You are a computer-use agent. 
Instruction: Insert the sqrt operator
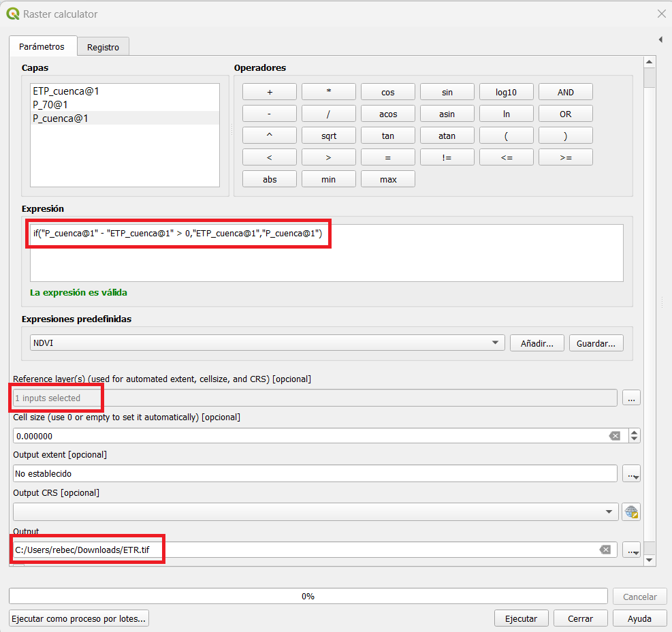(x=329, y=136)
